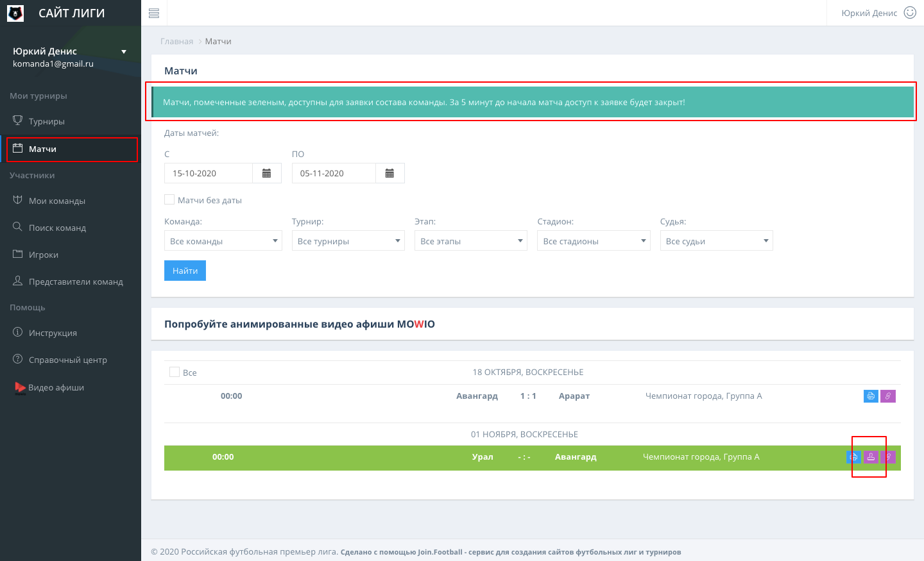This screenshot has height=561, width=924.
Task: Click the 1 : 1 match score
Action: click(x=528, y=396)
